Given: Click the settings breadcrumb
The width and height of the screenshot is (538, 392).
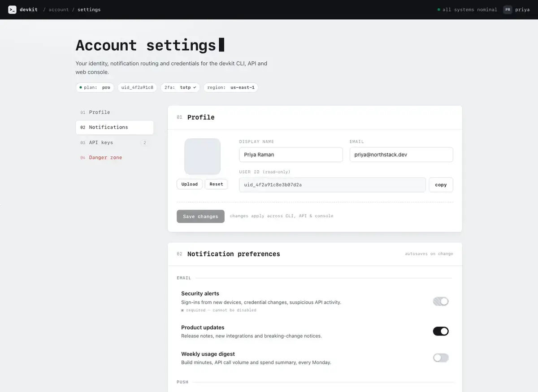Looking at the screenshot, I should [89, 9].
